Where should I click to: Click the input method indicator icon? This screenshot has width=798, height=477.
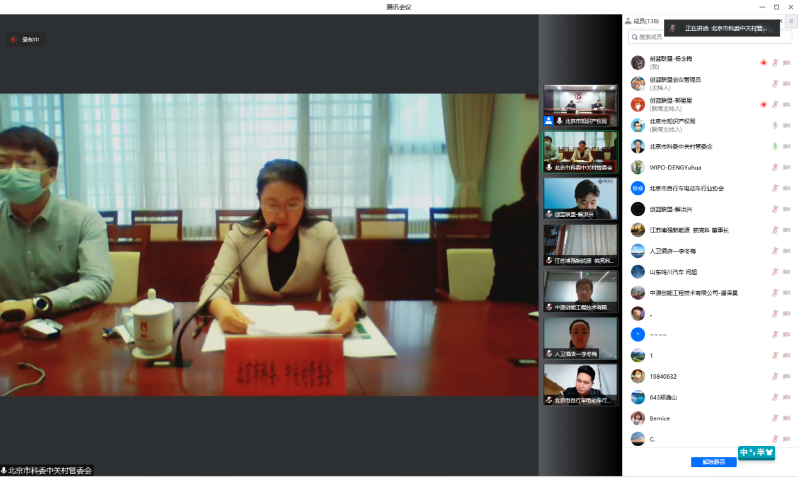pos(757,453)
